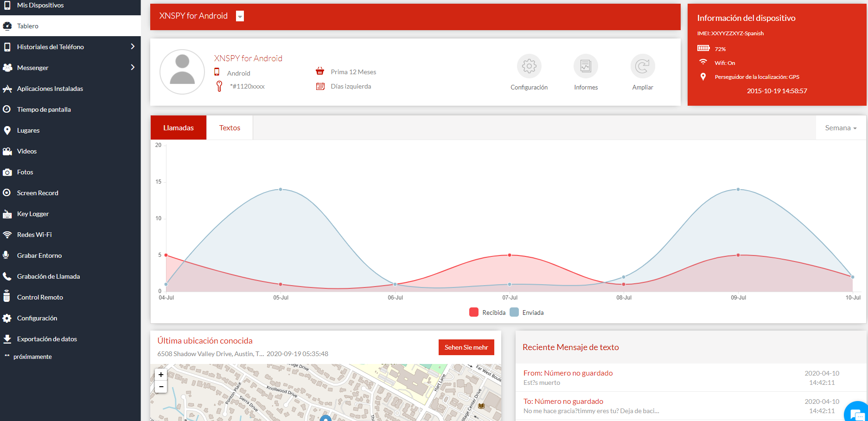The height and width of the screenshot is (421, 868).
Task: Open the XNSPY for Android device dropdown
Action: click(240, 16)
